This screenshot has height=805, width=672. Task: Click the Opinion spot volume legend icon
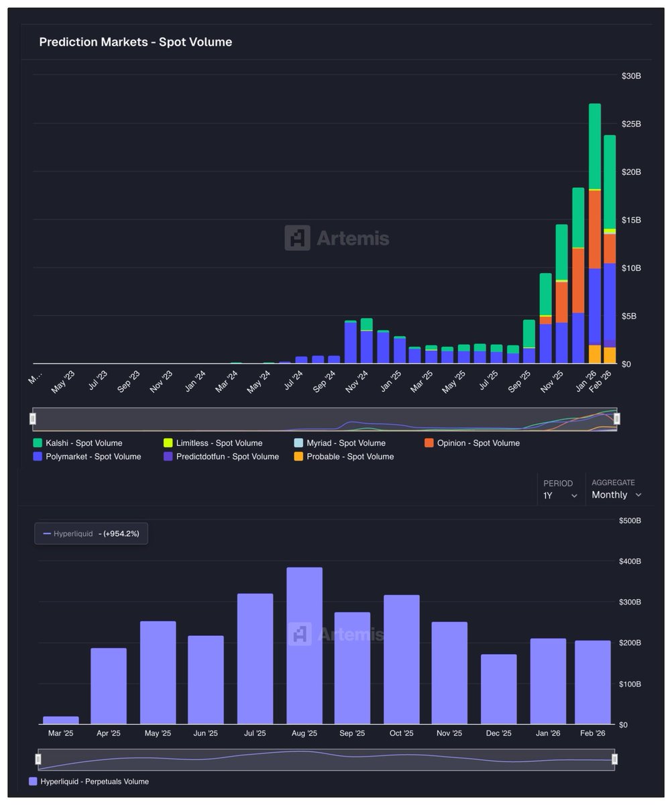click(428, 443)
